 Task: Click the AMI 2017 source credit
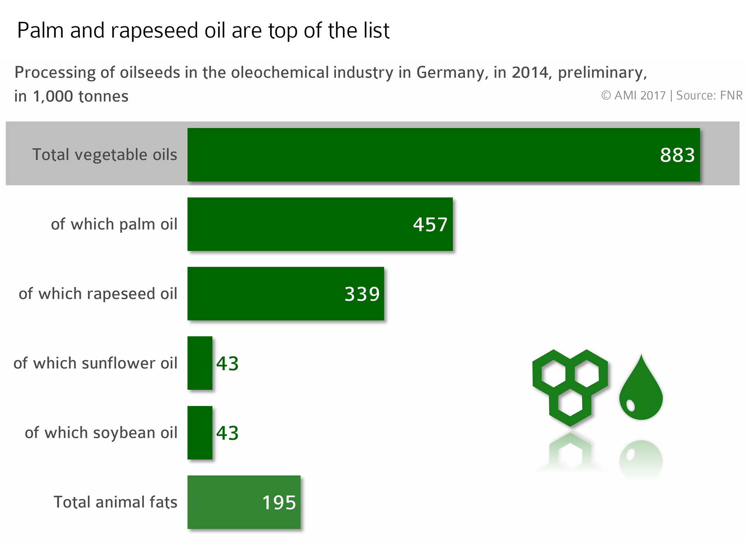(671, 96)
